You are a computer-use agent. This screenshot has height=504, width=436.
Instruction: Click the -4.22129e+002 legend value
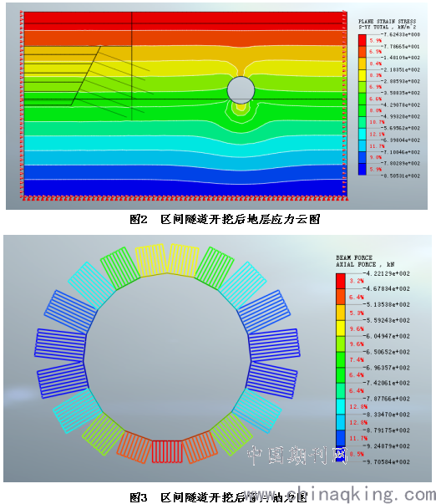[388, 273]
